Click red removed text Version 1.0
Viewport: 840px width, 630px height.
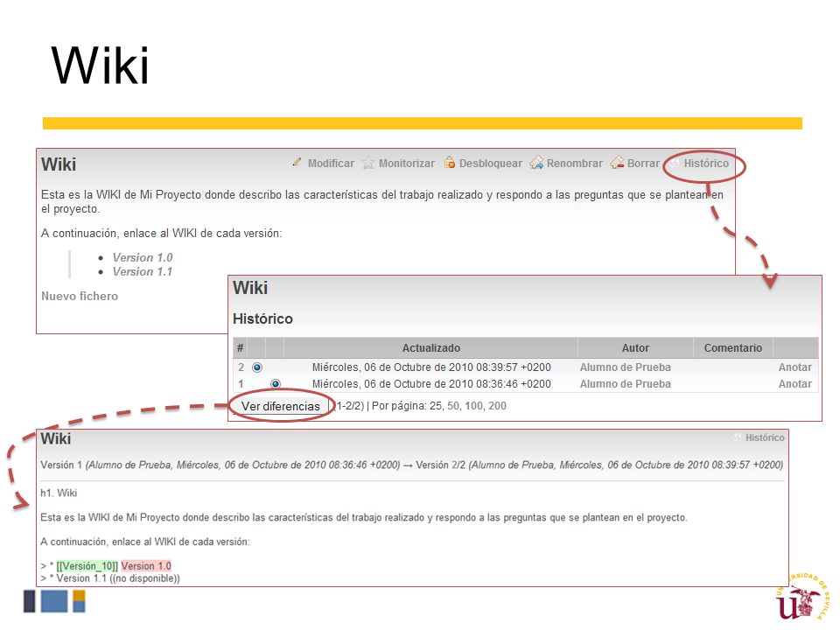click(146, 566)
